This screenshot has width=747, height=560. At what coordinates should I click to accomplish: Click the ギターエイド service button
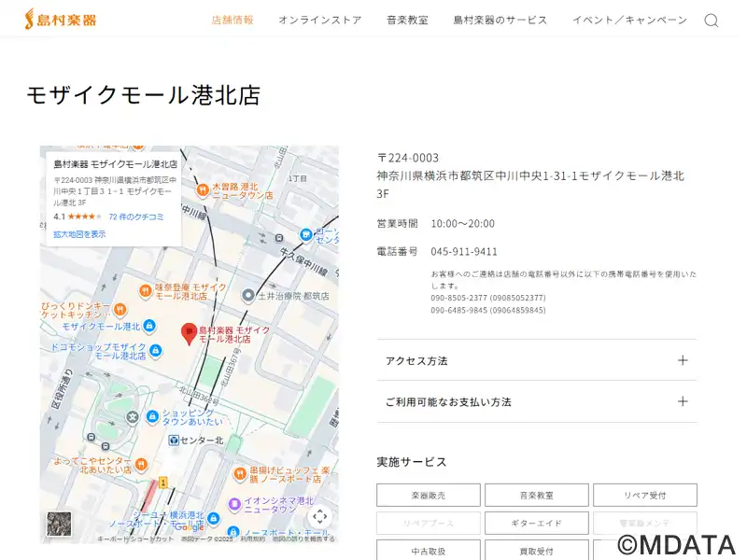click(536, 523)
